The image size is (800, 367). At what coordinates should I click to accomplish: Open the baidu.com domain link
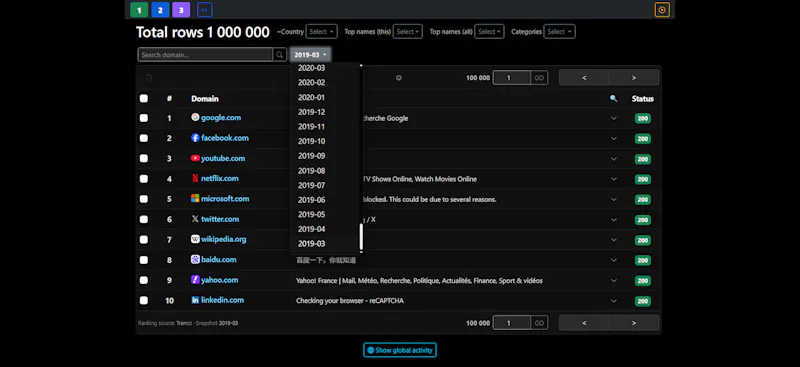pos(218,259)
